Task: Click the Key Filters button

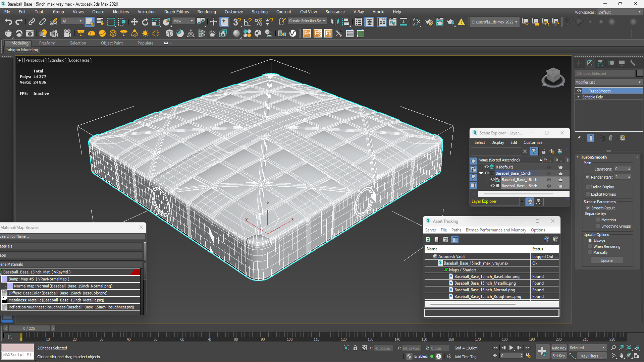Action: coord(591,356)
